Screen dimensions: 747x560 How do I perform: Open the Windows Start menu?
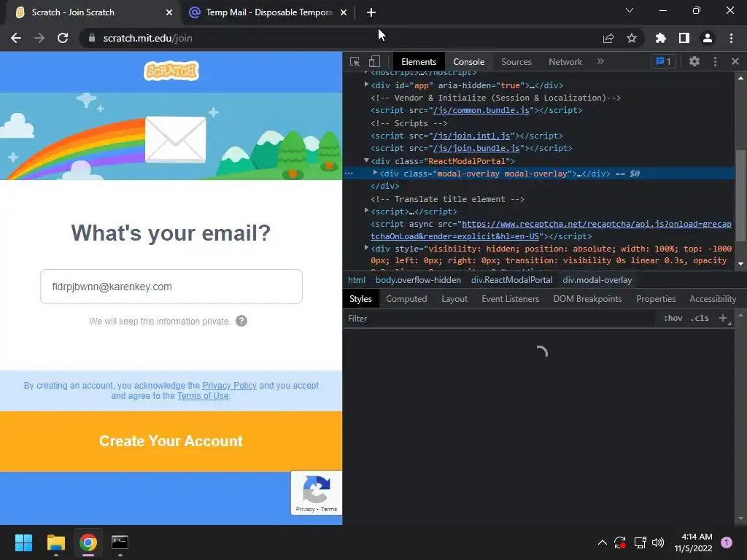click(23, 542)
